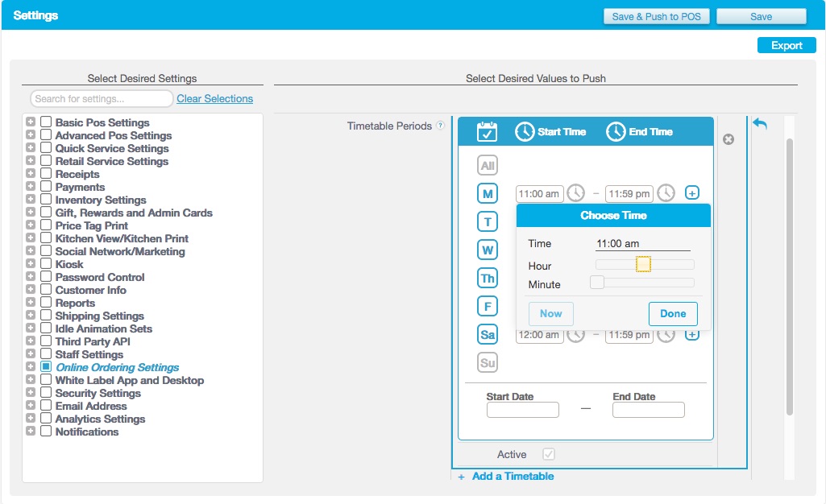Click Done in the Choose Time popup
This screenshot has height=504, width=826.
coord(673,314)
